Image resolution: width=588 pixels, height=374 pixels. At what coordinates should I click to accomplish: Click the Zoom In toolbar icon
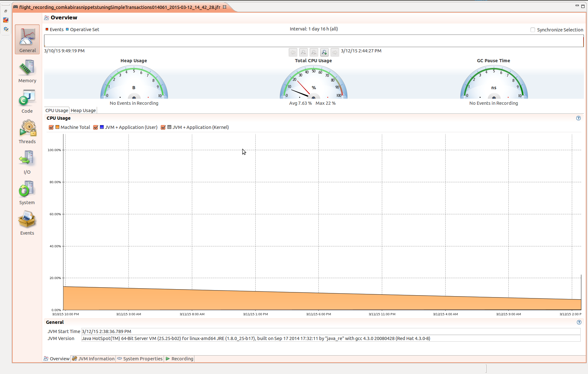pyautogui.click(x=324, y=52)
